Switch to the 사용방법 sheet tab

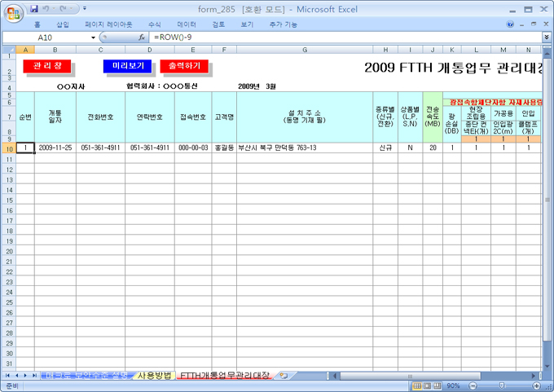click(x=154, y=375)
